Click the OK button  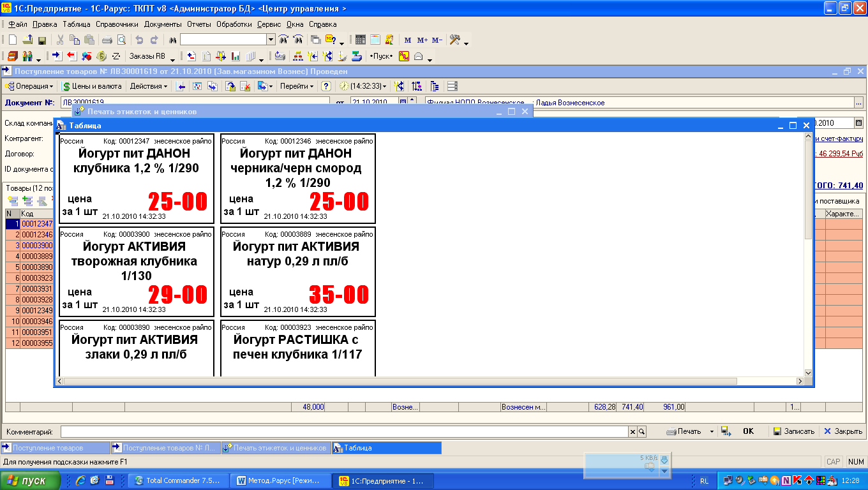coord(749,432)
